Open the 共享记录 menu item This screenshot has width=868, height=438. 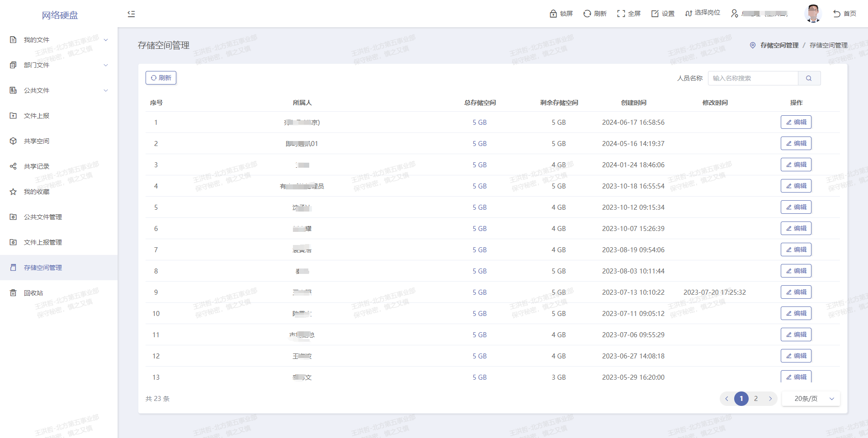pyautogui.click(x=59, y=166)
